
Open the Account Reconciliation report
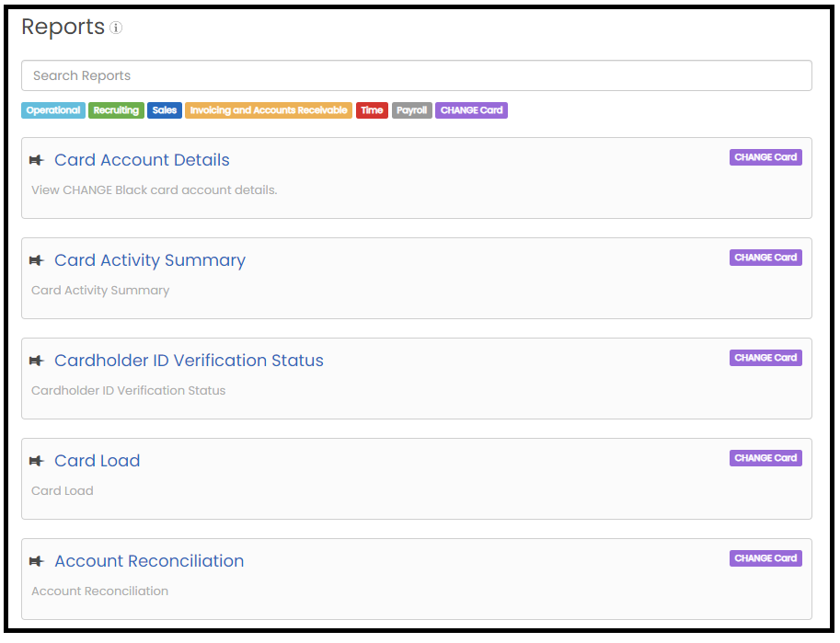click(149, 561)
